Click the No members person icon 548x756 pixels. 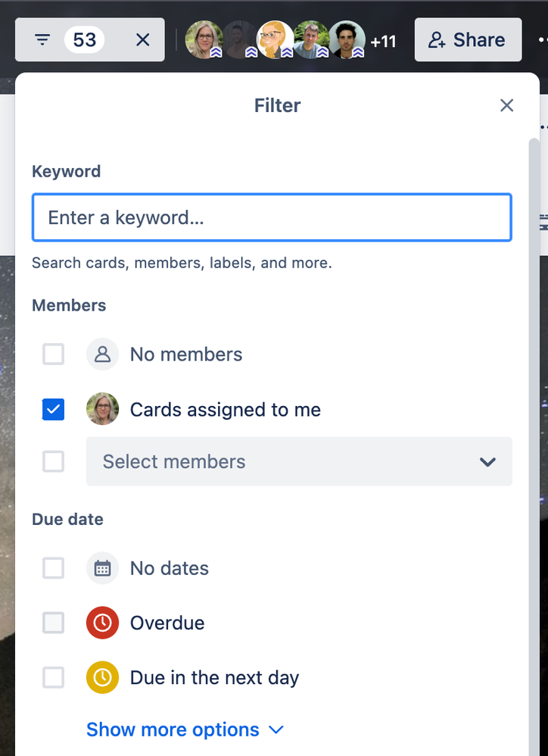tap(102, 354)
